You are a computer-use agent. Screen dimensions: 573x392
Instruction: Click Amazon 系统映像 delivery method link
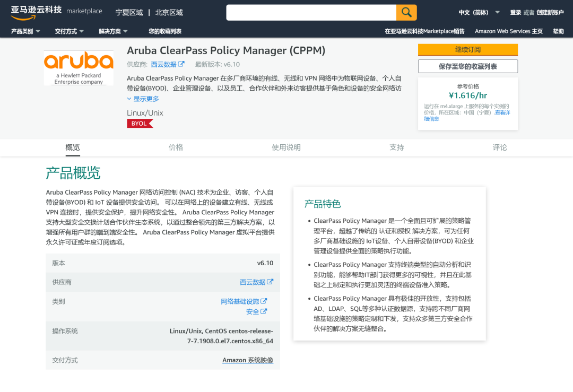248,360
